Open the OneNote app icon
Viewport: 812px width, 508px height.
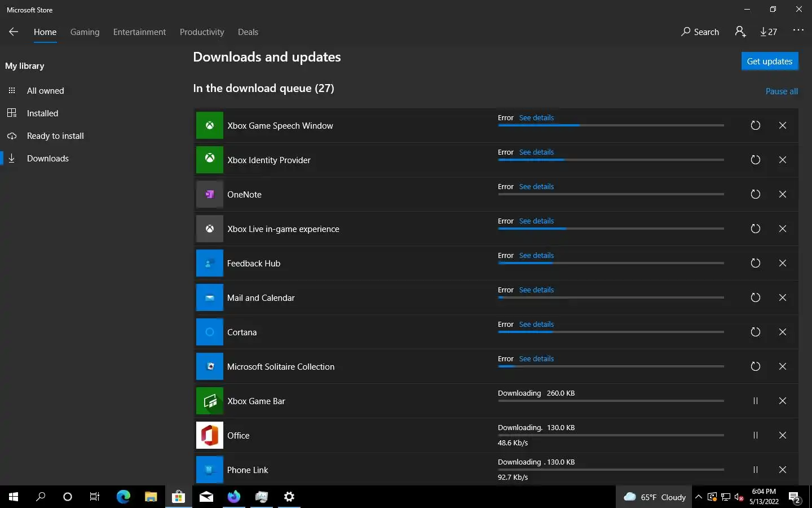tap(210, 194)
